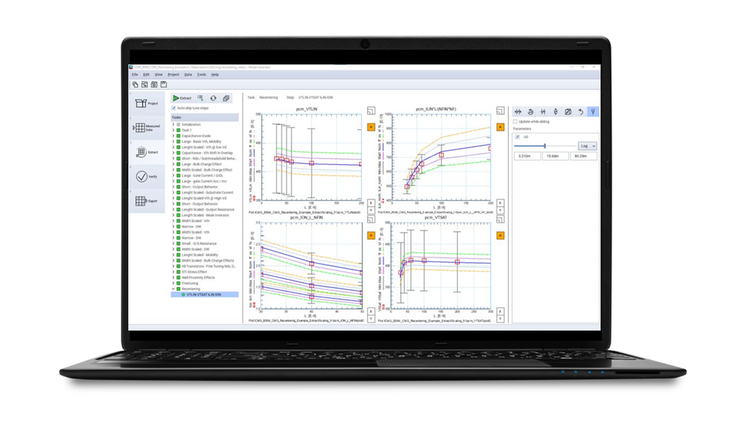This screenshot has height=422, width=750.
Task: Expand STI Stress Effect task
Action: click(174, 272)
